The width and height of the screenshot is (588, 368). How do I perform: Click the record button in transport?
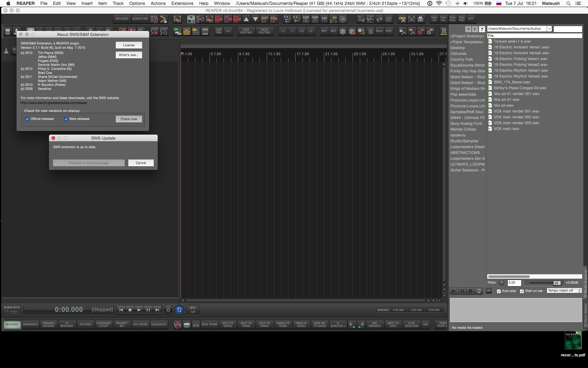(168, 310)
